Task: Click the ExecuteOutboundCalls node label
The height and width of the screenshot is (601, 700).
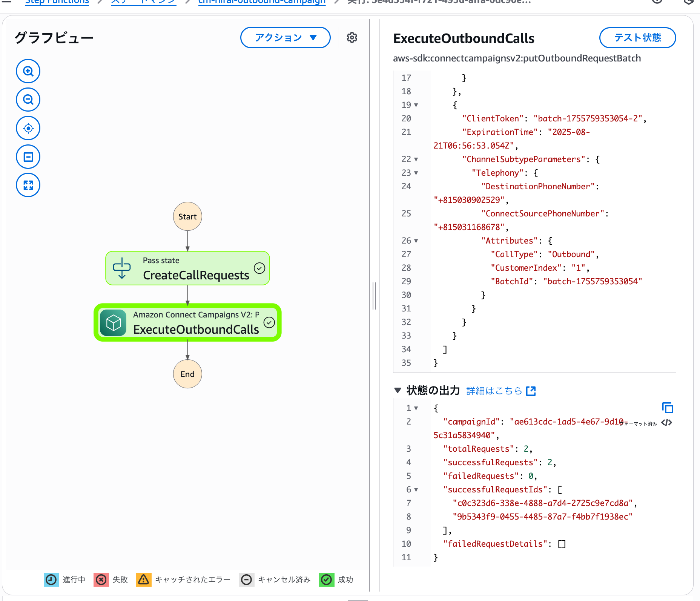Action: (x=196, y=330)
